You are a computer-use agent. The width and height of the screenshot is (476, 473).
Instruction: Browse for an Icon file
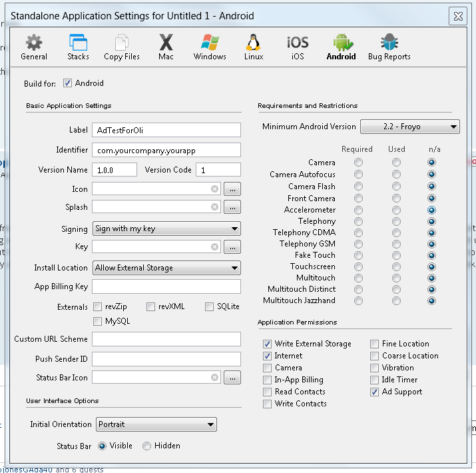pyautogui.click(x=232, y=189)
